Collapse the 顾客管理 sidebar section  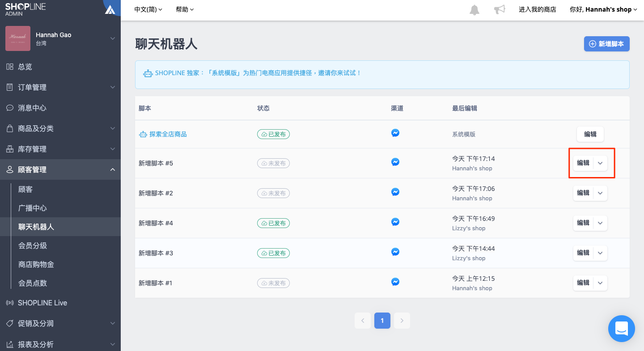[113, 169]
